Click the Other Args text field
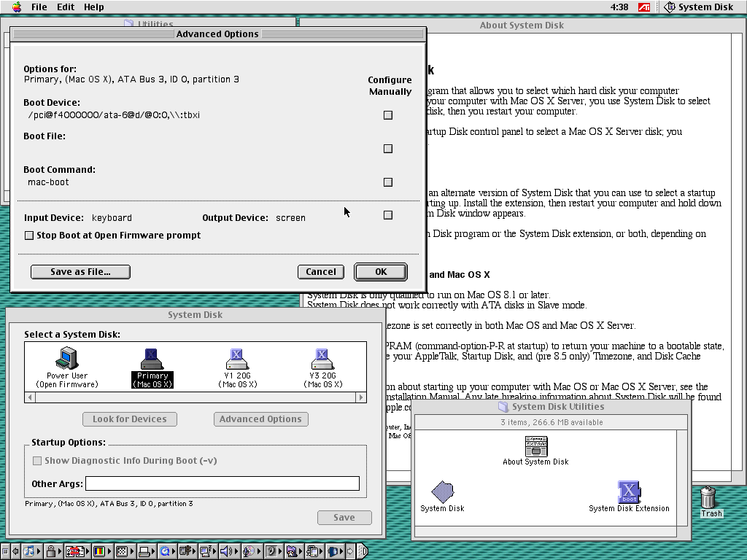Viewport: 747px width, 560px height. (222, 483)
